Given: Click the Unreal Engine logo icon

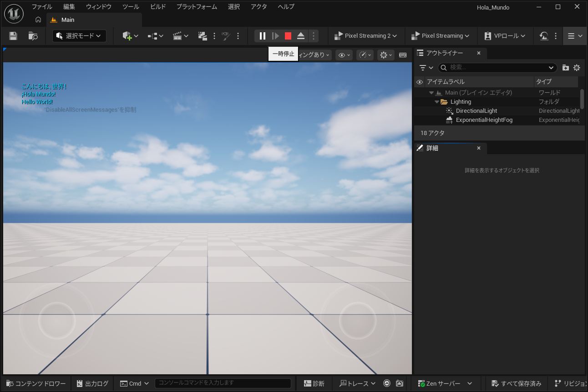Looking at the screenshot, I should pos(14,14).
